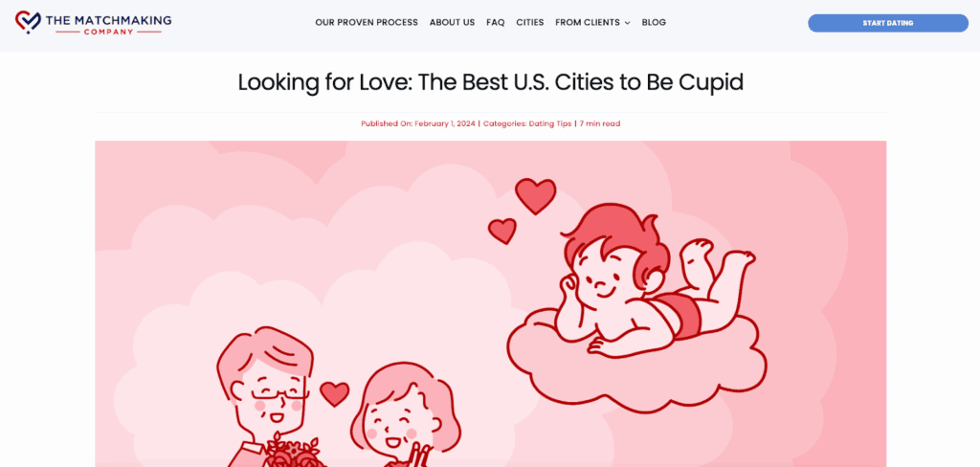980x467 pixels.
Task: Click the article title about Cupid cities
Action: [x=491, y=82]
